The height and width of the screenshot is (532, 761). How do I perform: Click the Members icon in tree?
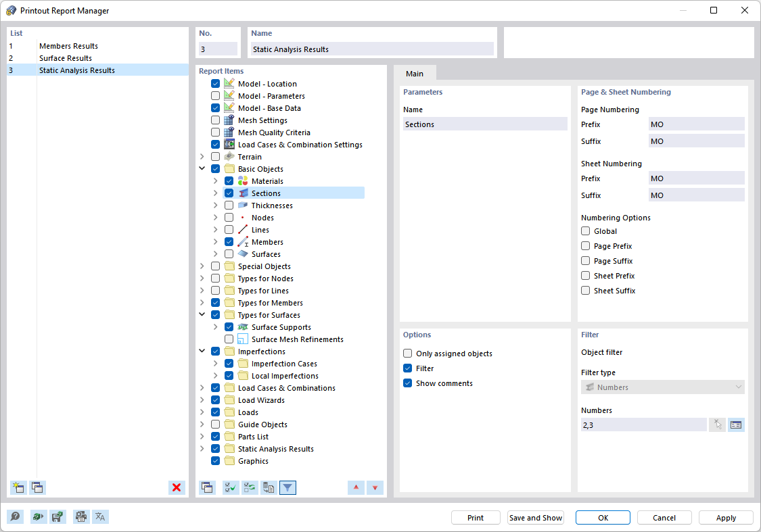243,241
